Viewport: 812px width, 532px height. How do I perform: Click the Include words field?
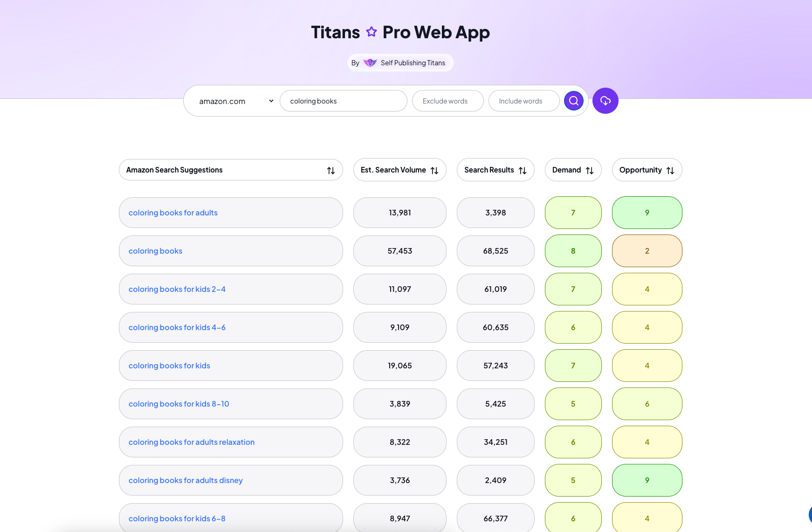[523, 101]
